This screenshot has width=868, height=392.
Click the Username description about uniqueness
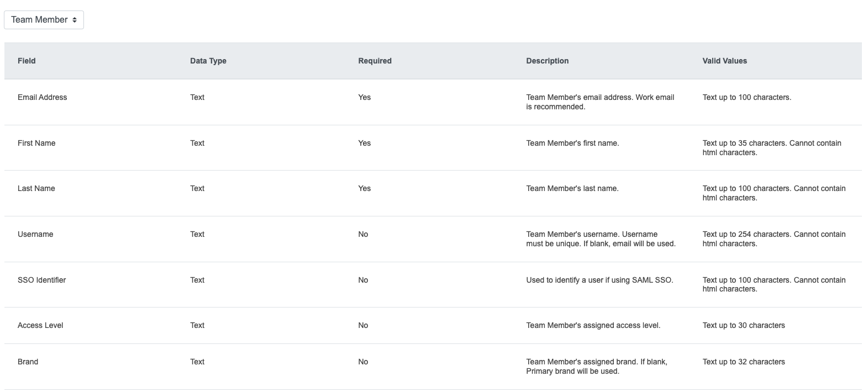(x=601, y=239)
